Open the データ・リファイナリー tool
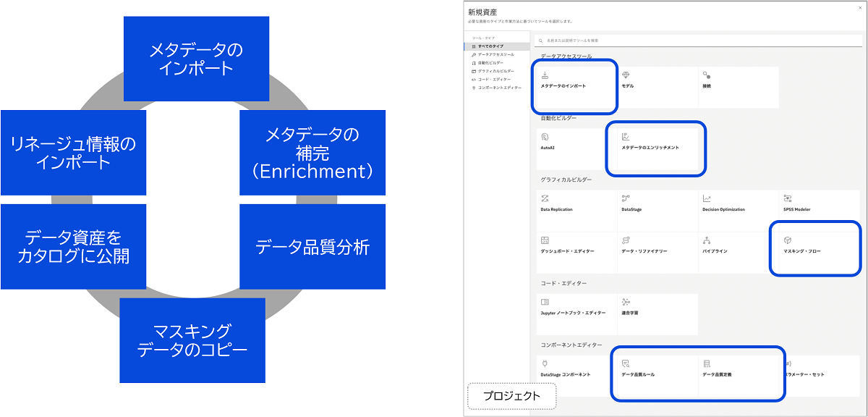This screenshot has width=868, height=417. coord(644,250)
